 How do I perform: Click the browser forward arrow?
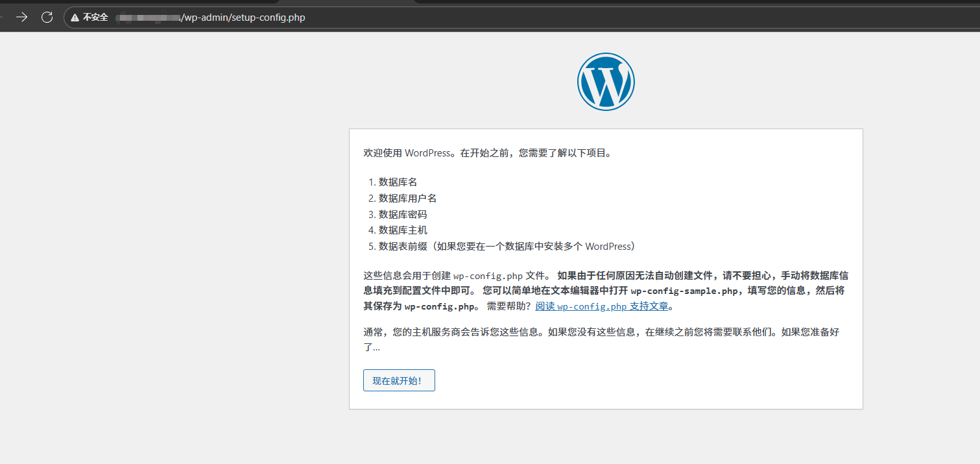click(x=22, y=18)
